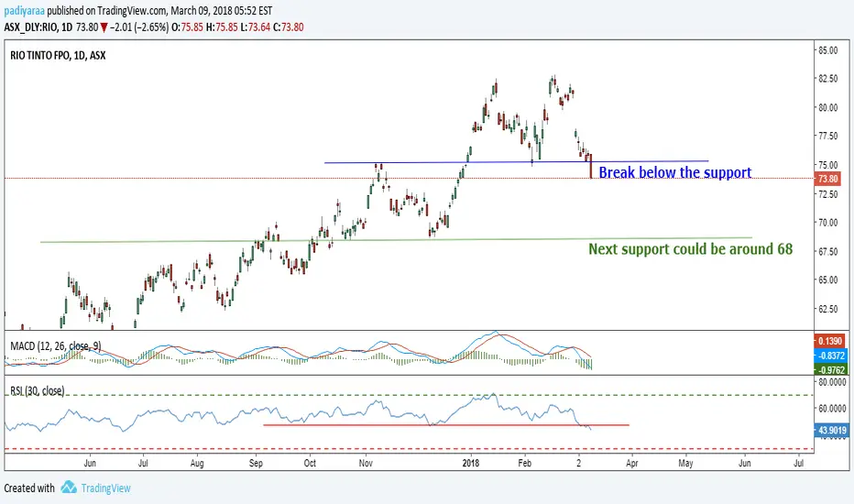Image resolution: width=854 pixels, height=504 pixels.
Task: Click the 85.00 price axis label
Action: [827, 50]
